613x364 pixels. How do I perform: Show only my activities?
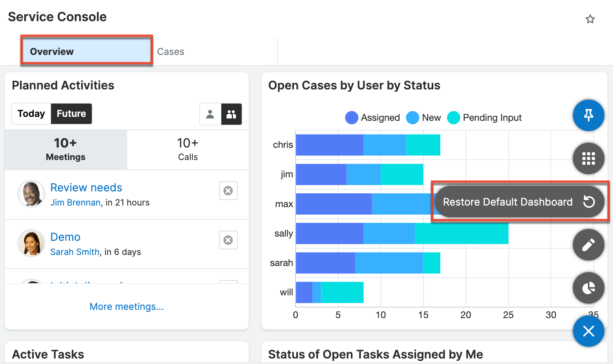click(210, 114)
